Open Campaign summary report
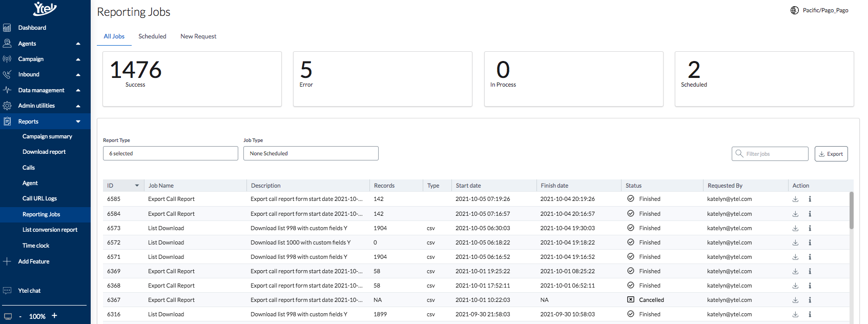This screenshot has height=324, width=868. pyautogui.click(x=47, y=136)
